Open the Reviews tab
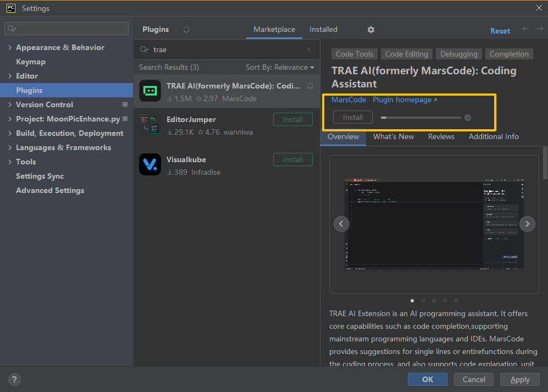The height and width of the screenshot is (392, 548). click(x=441, y=137)
